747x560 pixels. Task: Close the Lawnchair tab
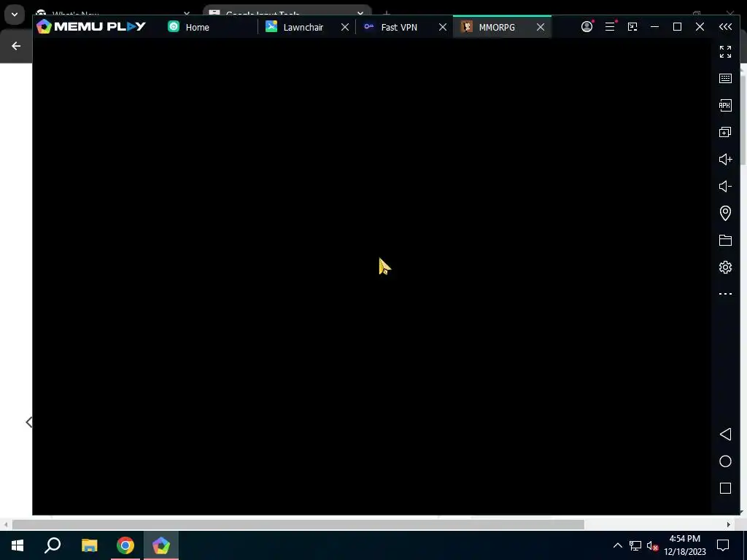[345, 27]
